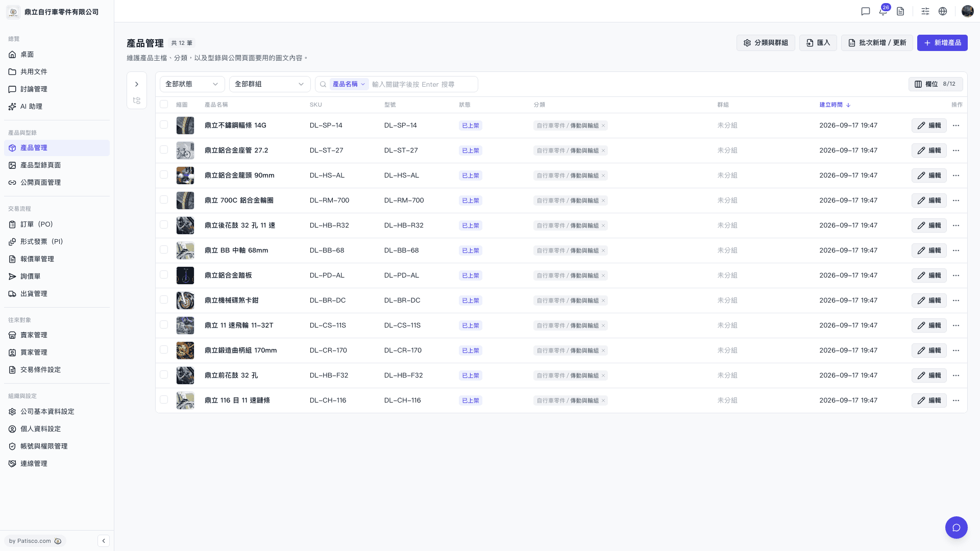Open the 全部狀態 status dropdown

[x=192, y=84]
